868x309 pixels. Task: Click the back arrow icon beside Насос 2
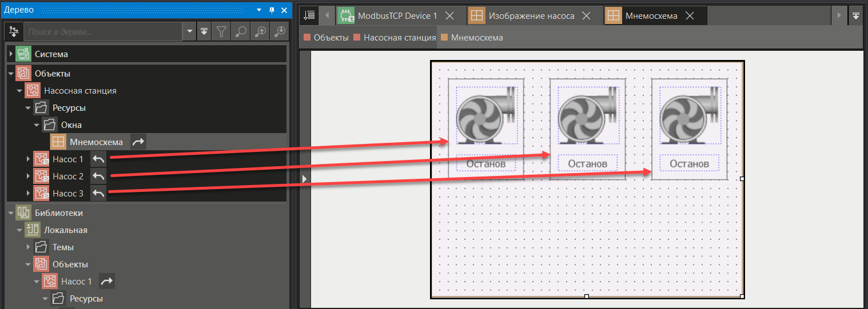click(98, 176)
